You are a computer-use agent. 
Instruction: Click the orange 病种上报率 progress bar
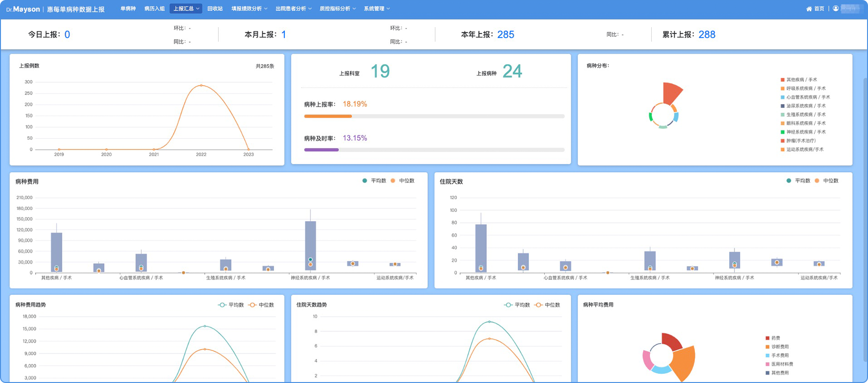coord(328,116)
